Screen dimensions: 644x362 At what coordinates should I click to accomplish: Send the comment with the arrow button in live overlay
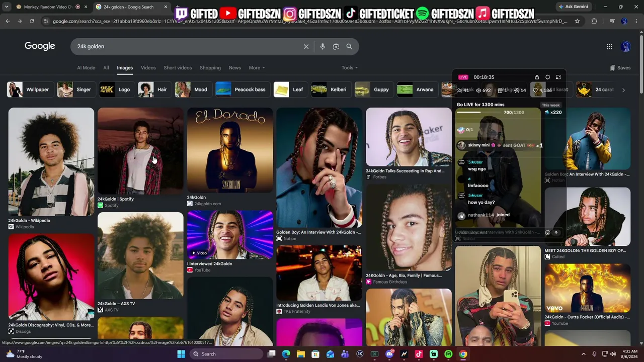(556, 232)
